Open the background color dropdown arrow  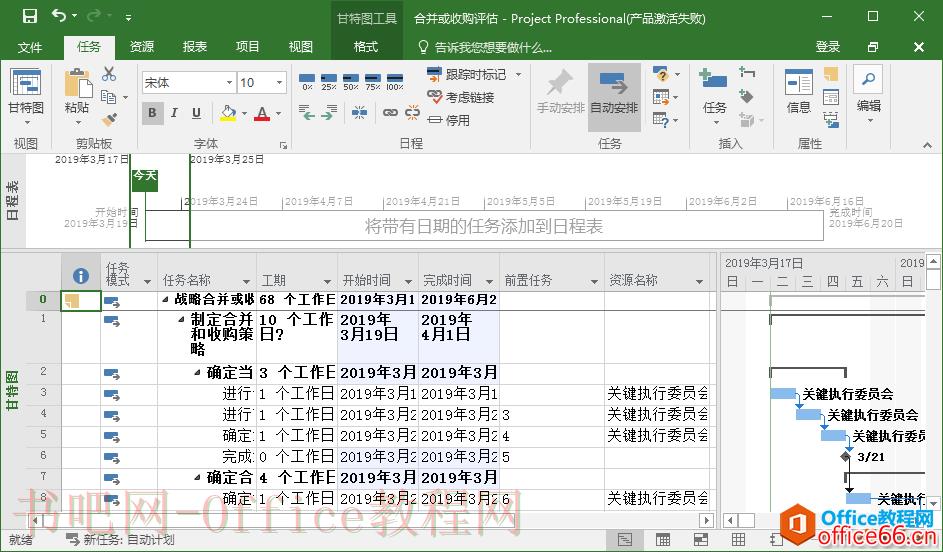tap(244, 113)
